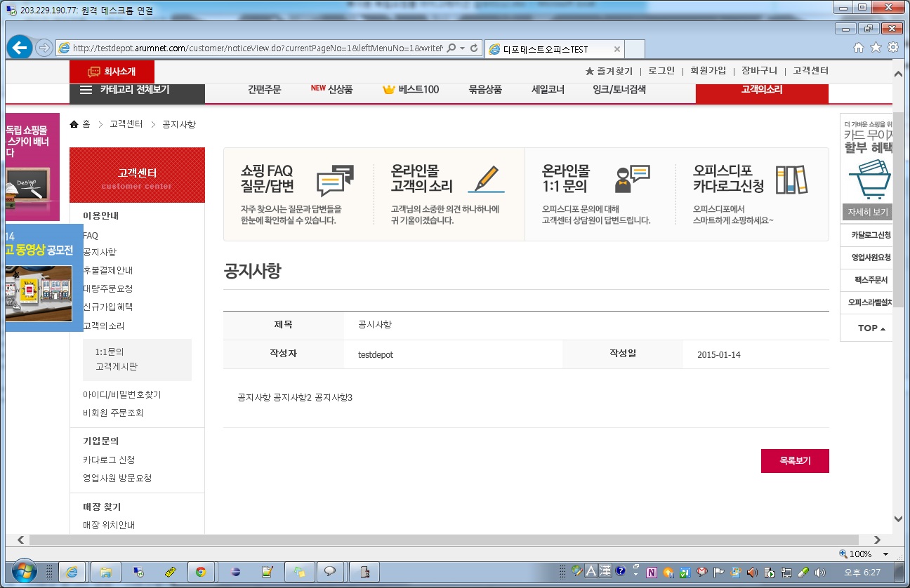Click the 목록보기 button

(x=794, y=461)
